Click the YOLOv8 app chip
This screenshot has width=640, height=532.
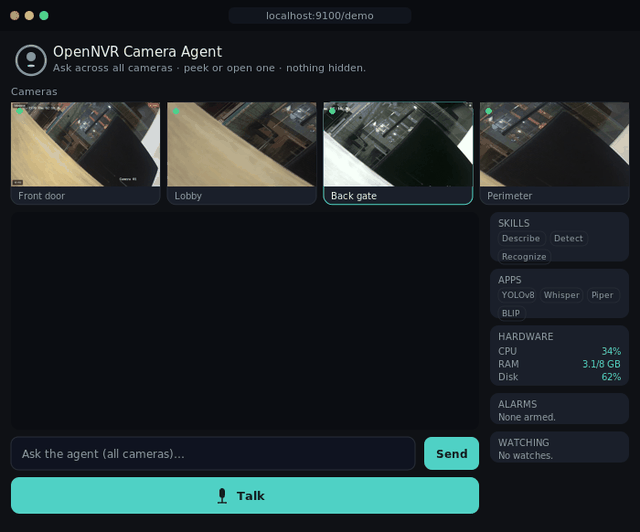point(518,295)
